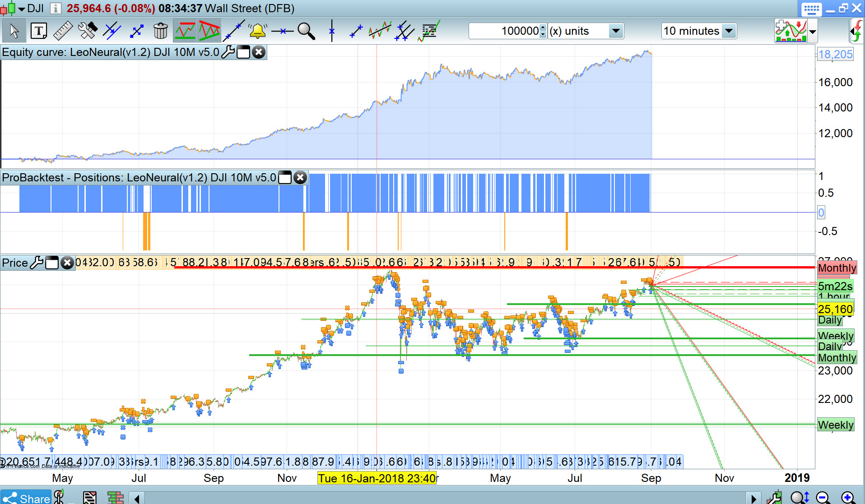Image resolution: width=865 pixels, height=504 pixels.
Task: Open the (x) units dropdown
Action: click(x=586, y=31)
